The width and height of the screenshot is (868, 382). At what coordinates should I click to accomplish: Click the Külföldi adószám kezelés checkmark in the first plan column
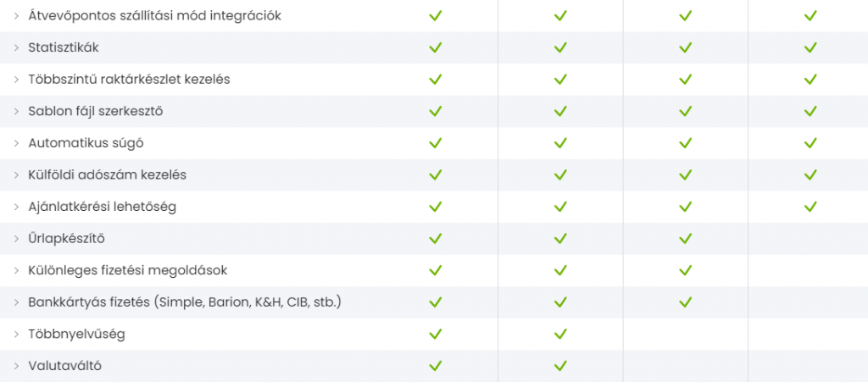point(436,175)
